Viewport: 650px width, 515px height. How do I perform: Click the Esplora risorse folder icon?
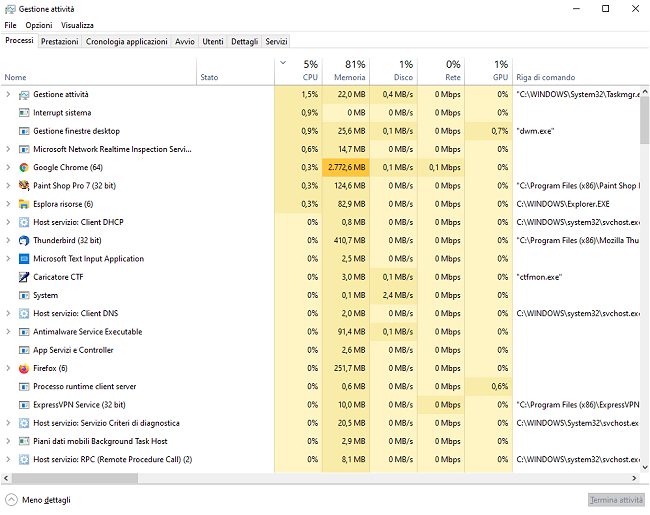tap(24, 204)
